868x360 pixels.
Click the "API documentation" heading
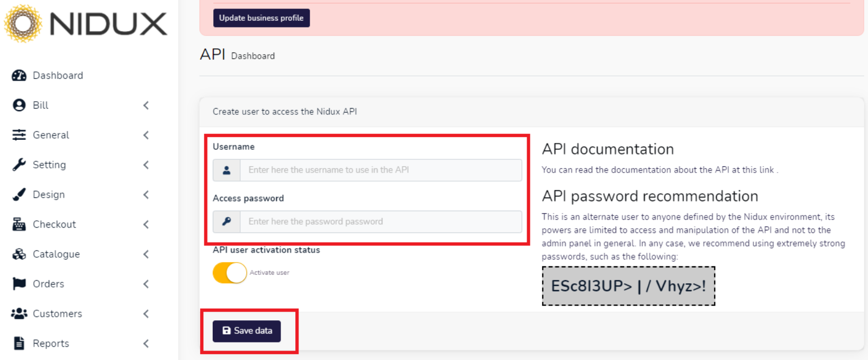[x=608, y=149]
